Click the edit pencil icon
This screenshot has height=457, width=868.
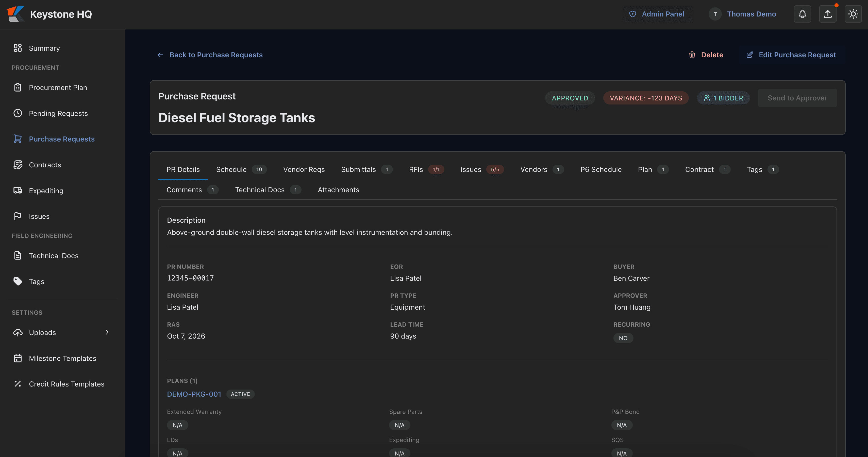click(x=750, y=55)
